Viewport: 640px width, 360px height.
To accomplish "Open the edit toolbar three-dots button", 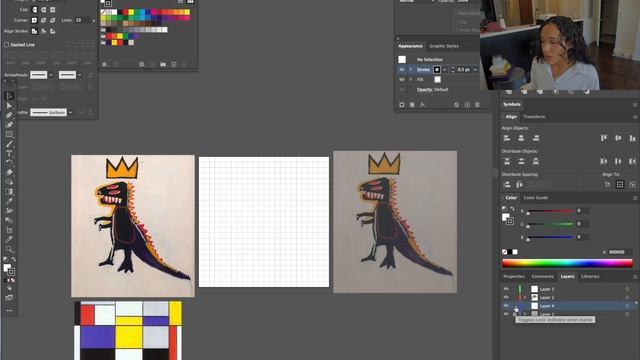I will pos(9,311).
